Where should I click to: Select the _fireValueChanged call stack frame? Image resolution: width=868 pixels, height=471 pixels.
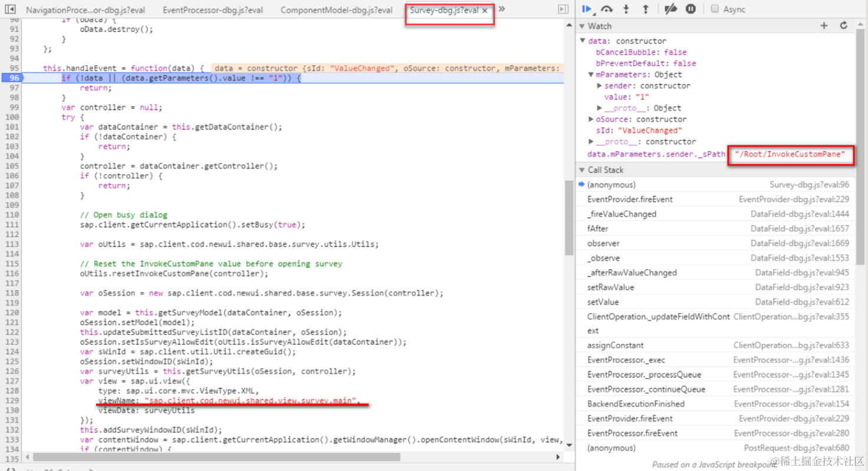718,214
